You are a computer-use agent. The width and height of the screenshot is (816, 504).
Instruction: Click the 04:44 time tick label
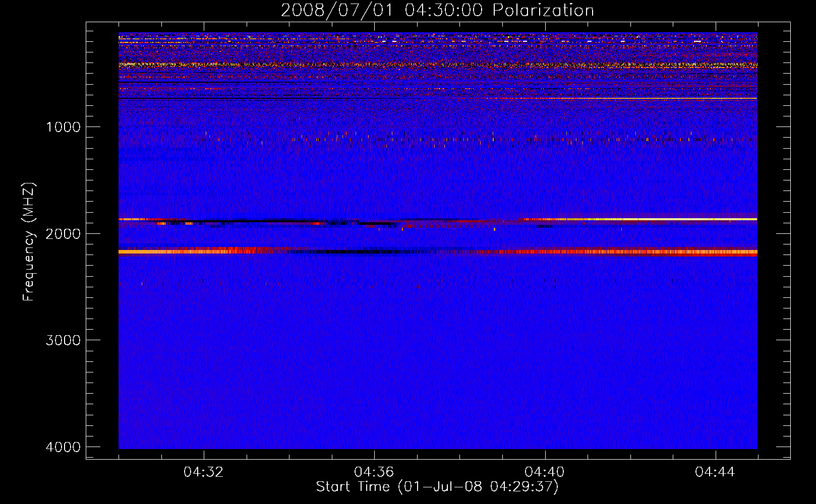point(715,472)
